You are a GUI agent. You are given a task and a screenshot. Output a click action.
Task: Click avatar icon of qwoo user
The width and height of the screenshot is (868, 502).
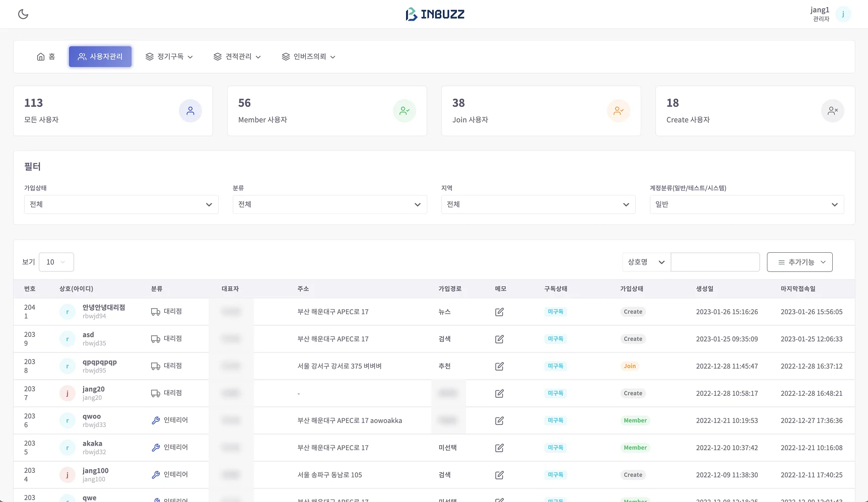[x=68, y=421]
